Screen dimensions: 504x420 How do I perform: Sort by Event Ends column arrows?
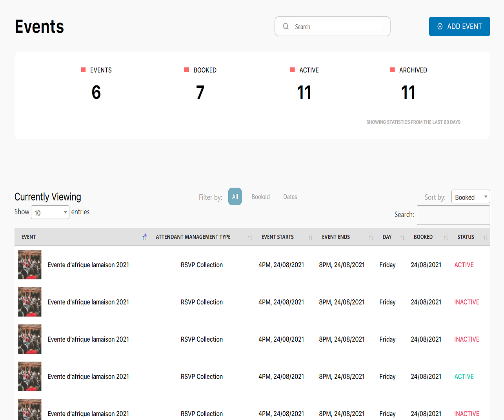[x=371, y=237]
